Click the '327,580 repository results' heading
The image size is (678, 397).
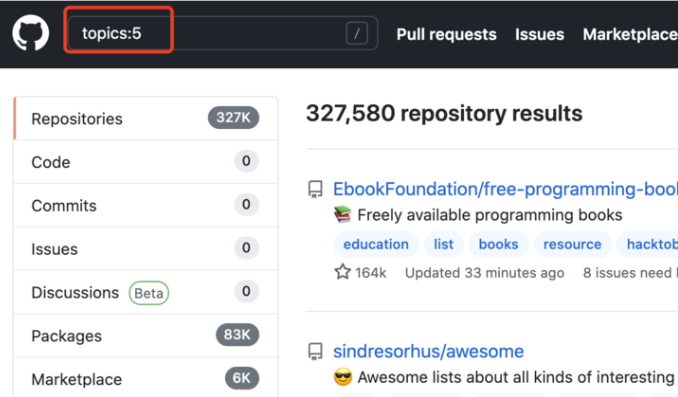tap(444, 113)
